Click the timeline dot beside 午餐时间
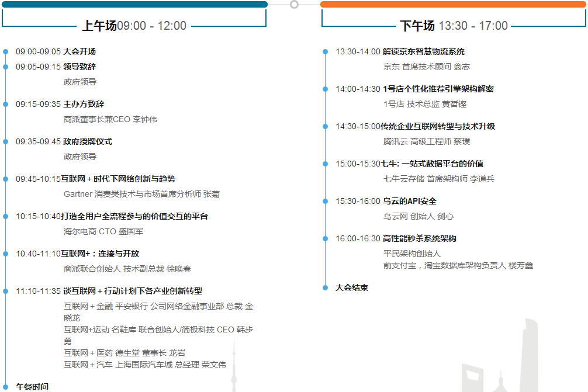 pyautogui.click(x=5, y=387)
